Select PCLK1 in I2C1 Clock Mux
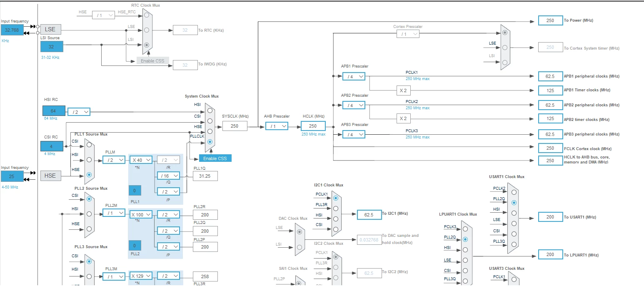Screen dimensions: 644x289 click(336, 198)
